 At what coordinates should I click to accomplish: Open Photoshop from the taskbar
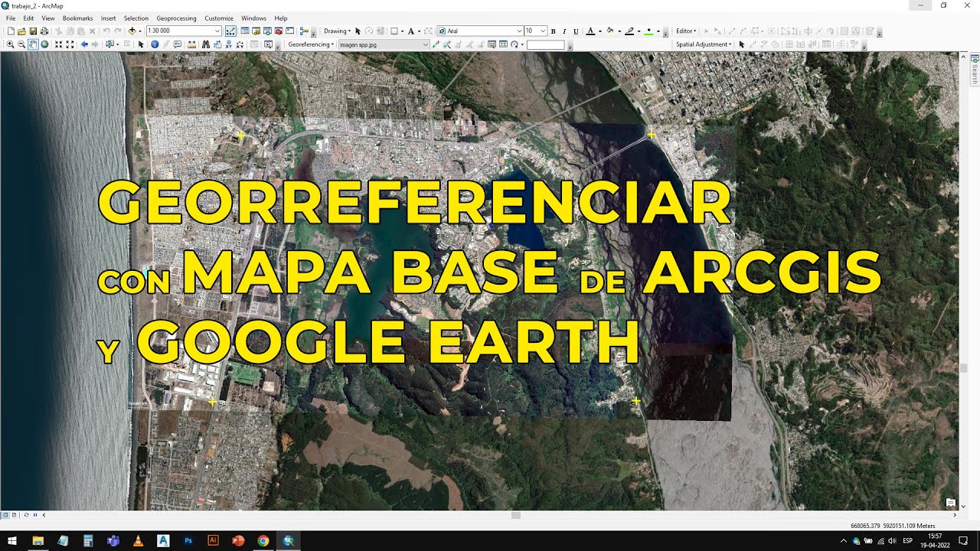point(188,540)
